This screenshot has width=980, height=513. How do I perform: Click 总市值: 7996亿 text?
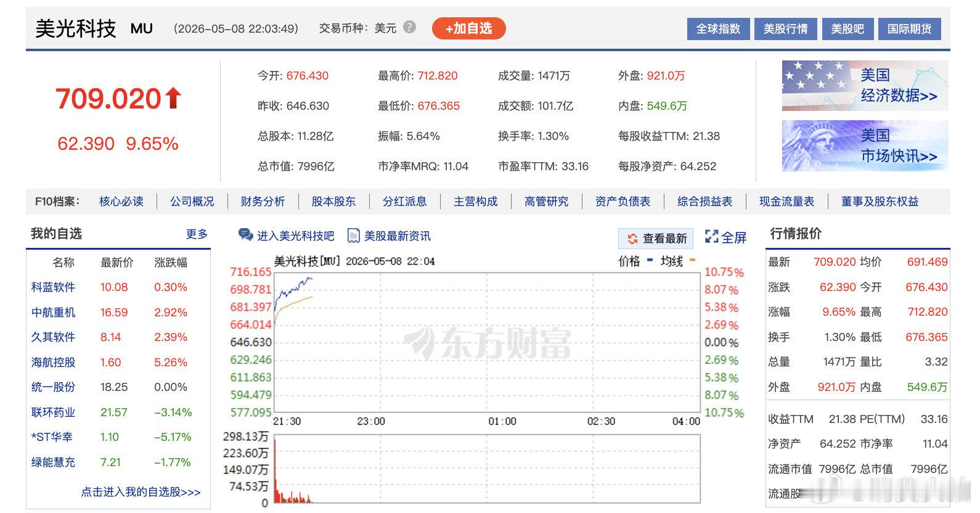[x=296, y=166]
